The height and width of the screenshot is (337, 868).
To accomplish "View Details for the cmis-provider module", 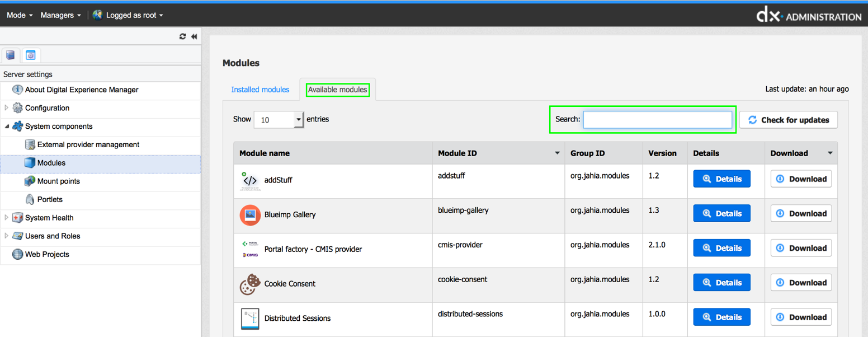I will point(721,248).
